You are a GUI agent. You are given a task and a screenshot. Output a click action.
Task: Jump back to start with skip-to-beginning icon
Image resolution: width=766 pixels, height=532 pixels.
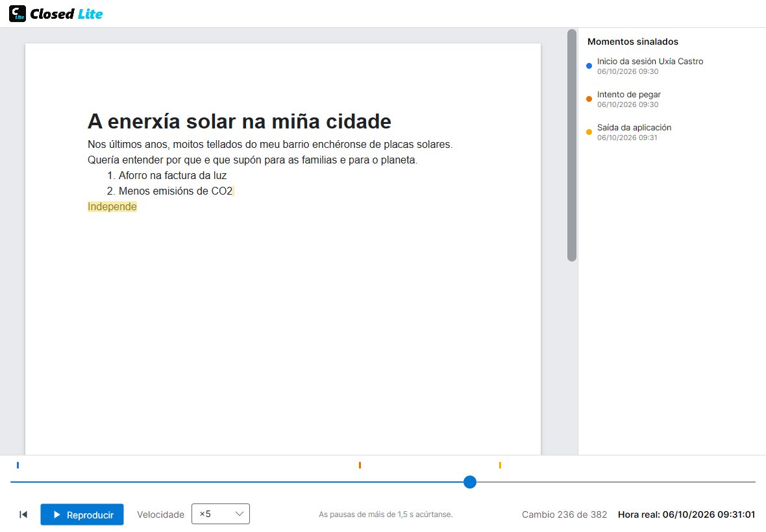pos(23,514)
